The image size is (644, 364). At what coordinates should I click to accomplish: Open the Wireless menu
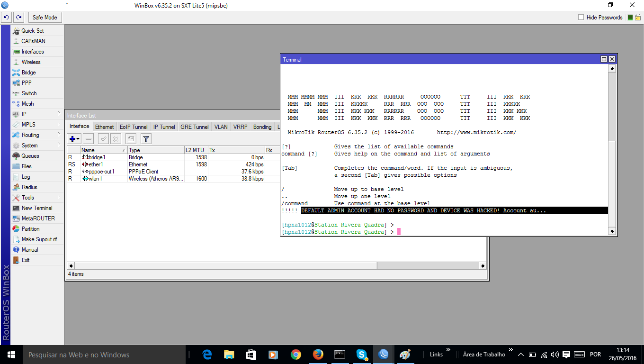pyautogui.click(x=37, y=62)
